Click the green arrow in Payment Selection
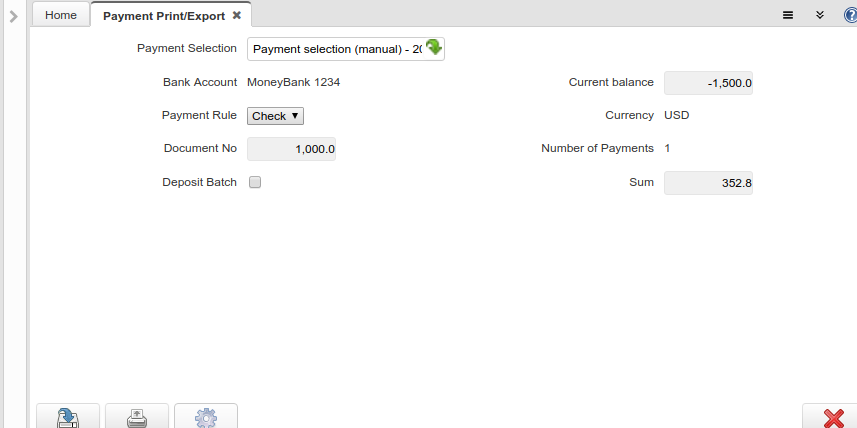 click(434, 47)
